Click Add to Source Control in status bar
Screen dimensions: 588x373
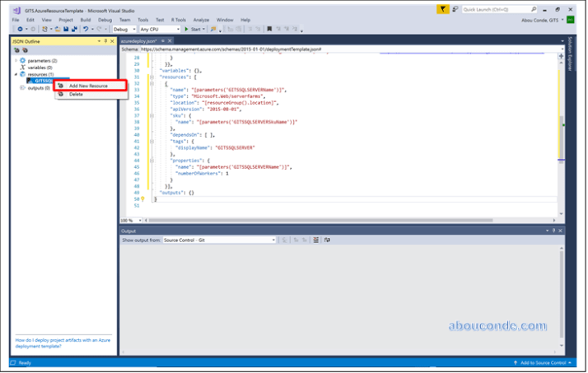tap(543, 362)
